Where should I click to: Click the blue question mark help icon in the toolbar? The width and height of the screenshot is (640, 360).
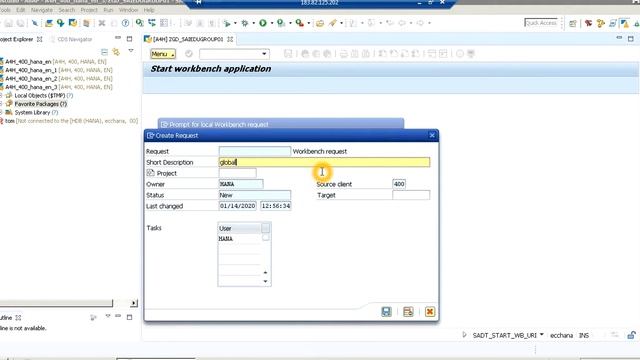[x=125, y=23]
